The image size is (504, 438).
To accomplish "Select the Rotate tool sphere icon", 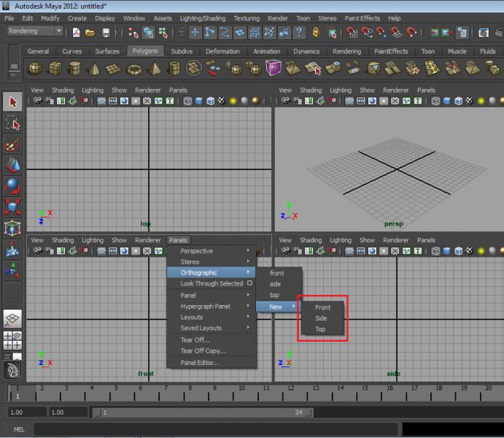I will [12, 186].
